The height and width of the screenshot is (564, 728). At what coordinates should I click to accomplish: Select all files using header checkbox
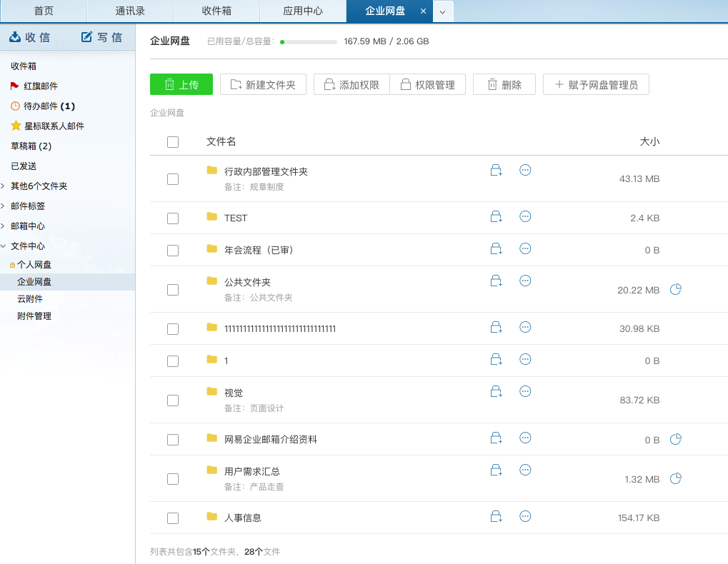tap(173, 142)
